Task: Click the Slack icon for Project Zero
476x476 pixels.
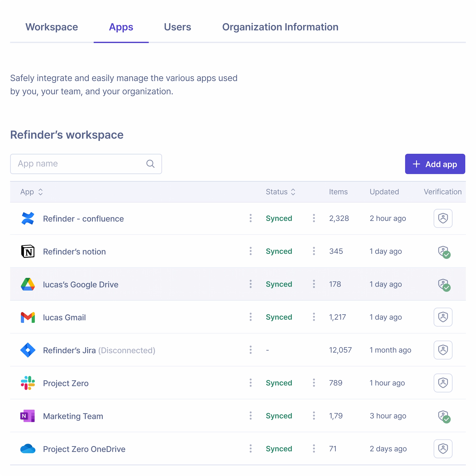Action: [28, 383]
